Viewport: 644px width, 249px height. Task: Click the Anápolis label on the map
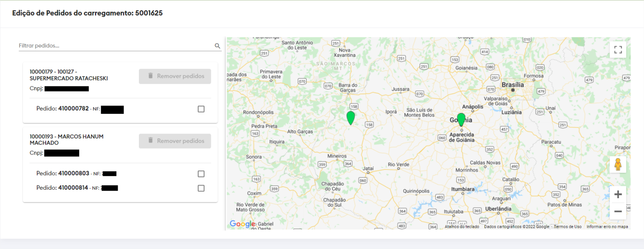click(473, 107)
